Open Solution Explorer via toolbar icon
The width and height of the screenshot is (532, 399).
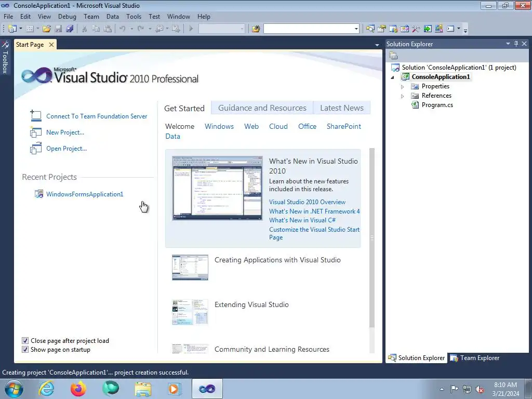point(370,29)
